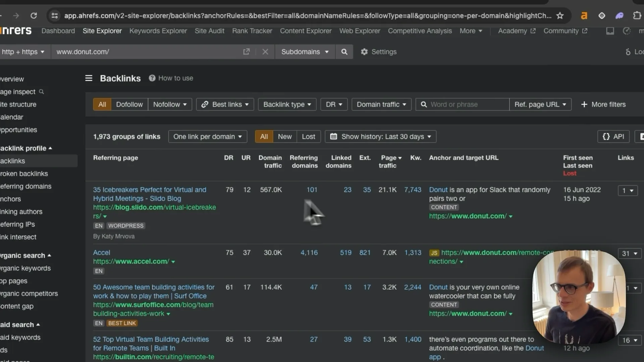Open the browser extensions puzzle icon
Image resolution: width=644 pixels, height=362 pixels.
pyautogui.click(x=637, y=15)
